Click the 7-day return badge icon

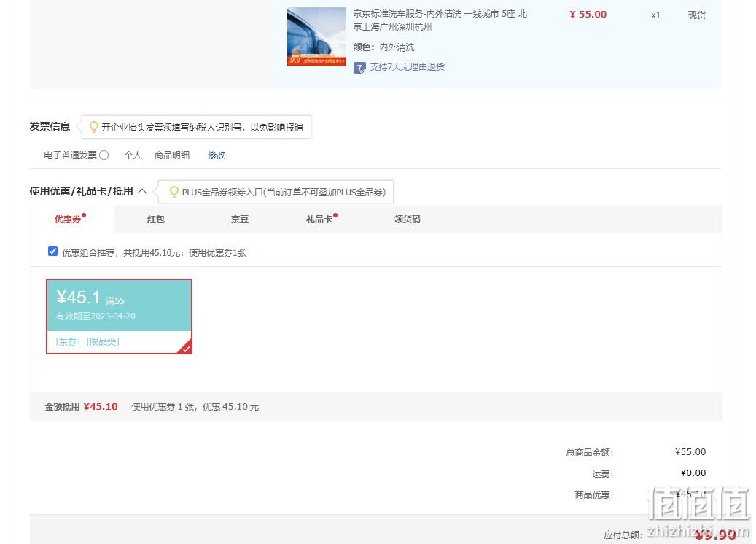tap(359, 68)
